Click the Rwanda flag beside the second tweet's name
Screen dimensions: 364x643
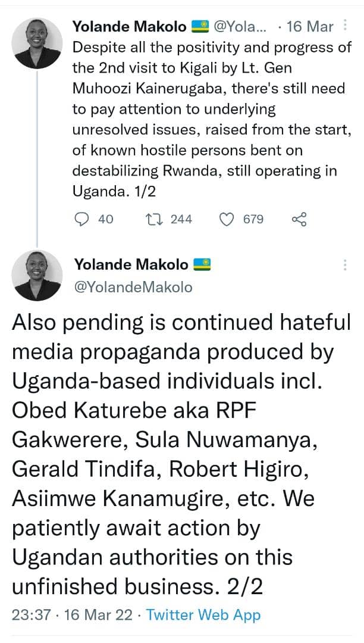pyautogui.click(x=203, y=264)
